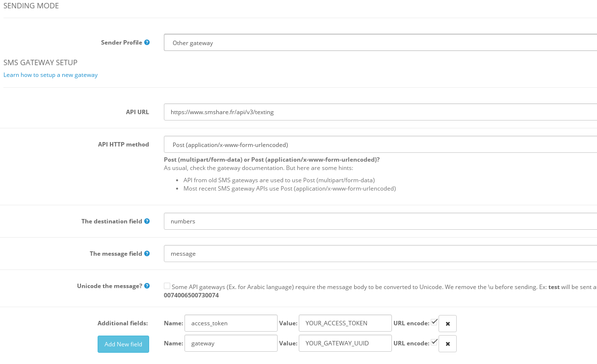
Task: Click the help icon beside Sender Profile
Action: click(x=147, y=43)
